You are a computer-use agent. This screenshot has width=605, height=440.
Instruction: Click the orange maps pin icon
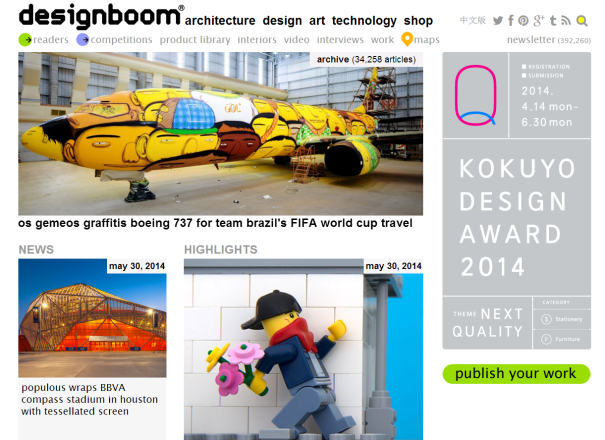[407, 39]
